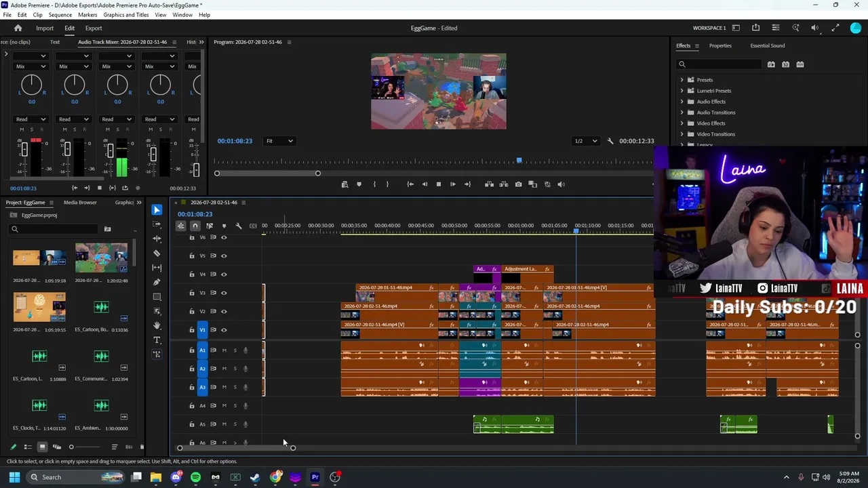
Task: Choose the Ripple Edit tool
Action: 157,239
